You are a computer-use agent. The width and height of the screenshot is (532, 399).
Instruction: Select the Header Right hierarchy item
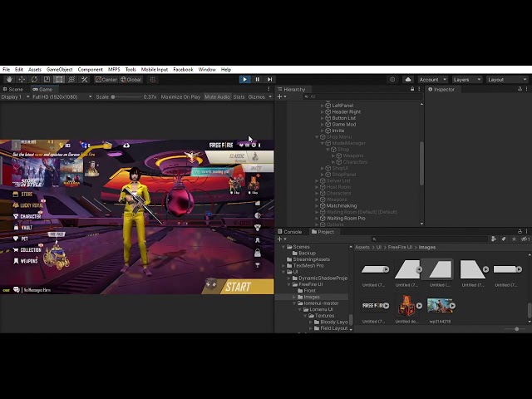point(346,111)
